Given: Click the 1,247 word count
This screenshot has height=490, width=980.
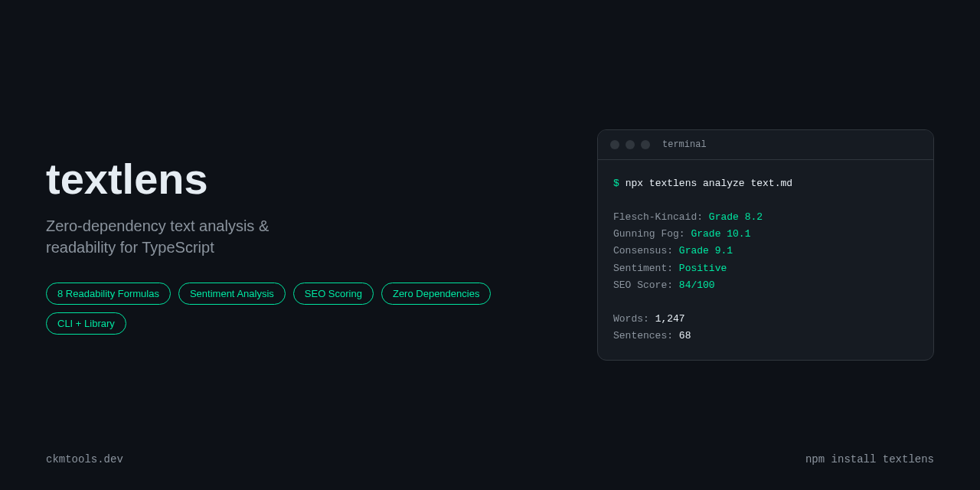Looking at the screenshot, I should pos(670,318).
